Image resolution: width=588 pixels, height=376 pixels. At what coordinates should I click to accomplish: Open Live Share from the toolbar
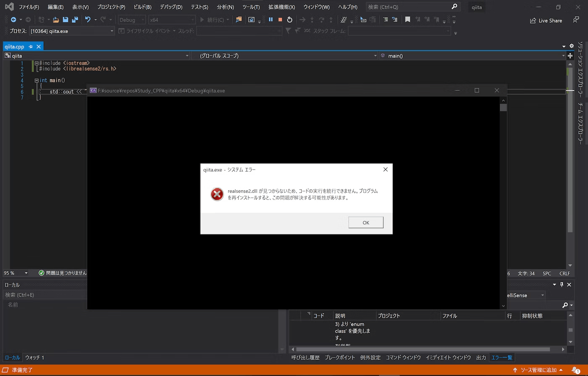pos(546,21)
